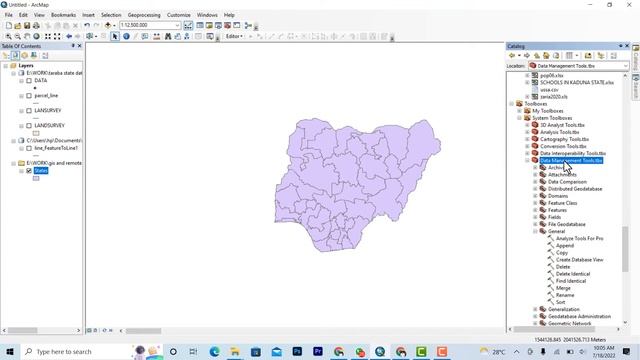Screen dimensions: 640x360
Task: List layers by source
Action: pos(15,56)
